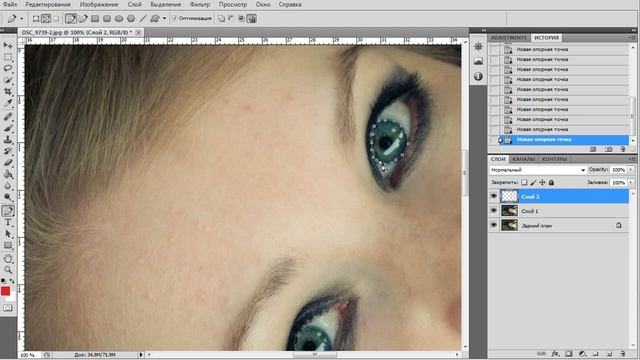Open History panel flyout menu
640x360 pixels.
click(x=631, y=38)
